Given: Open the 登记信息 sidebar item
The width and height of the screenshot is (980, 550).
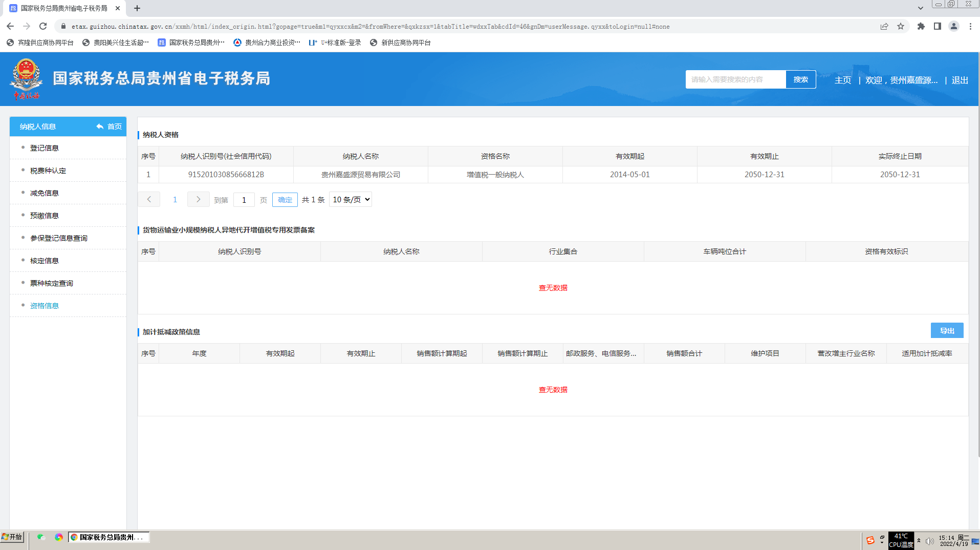Looking at the screenshot, I should 45,148.
